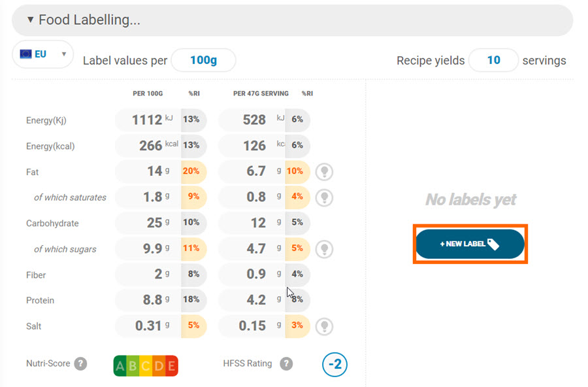
Task: Click the HFSS Rating -2 badge
Action: 335,364
